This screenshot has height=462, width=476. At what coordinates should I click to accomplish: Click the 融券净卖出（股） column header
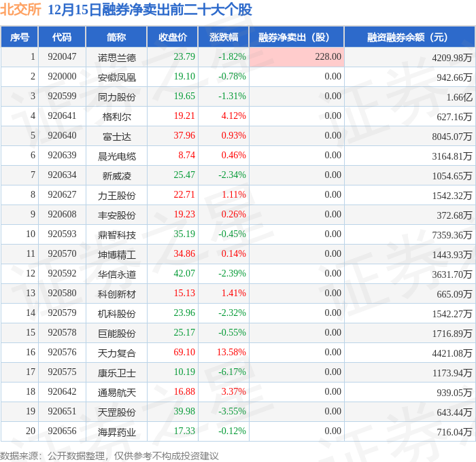tap(296, 37)
